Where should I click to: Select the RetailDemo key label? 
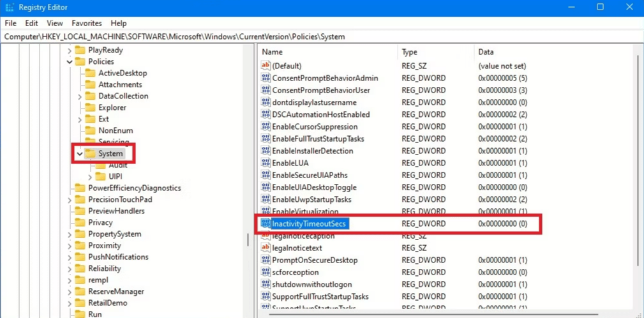click(x=108, y=303)
